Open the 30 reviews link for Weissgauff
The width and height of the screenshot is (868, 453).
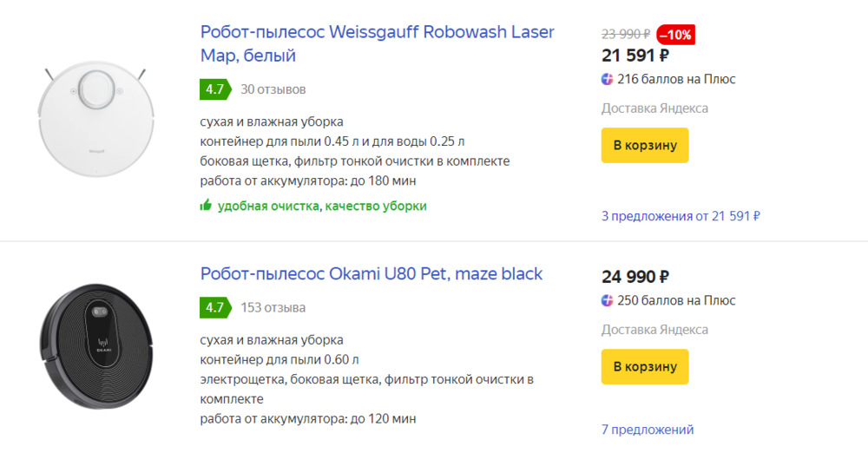click(x=273, y=89)
